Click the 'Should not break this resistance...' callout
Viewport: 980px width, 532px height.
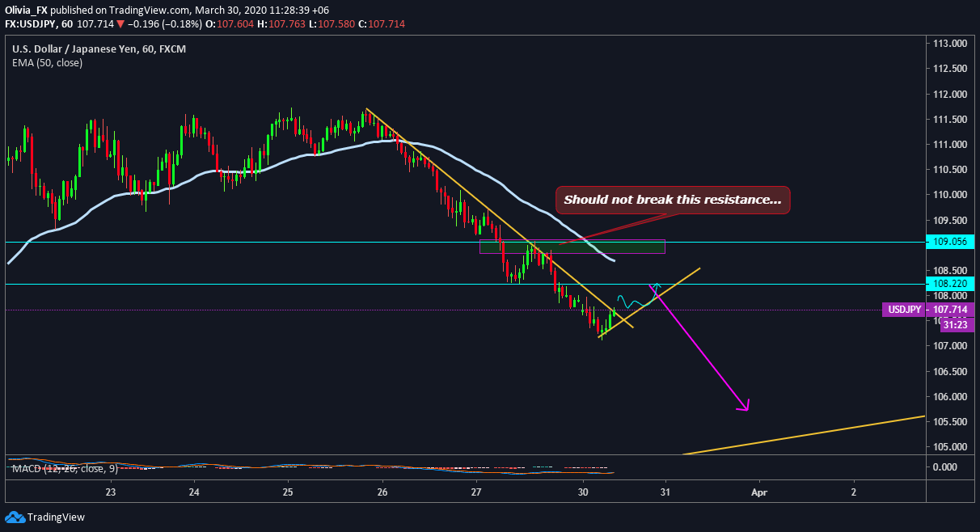click(x=673, y=200)
